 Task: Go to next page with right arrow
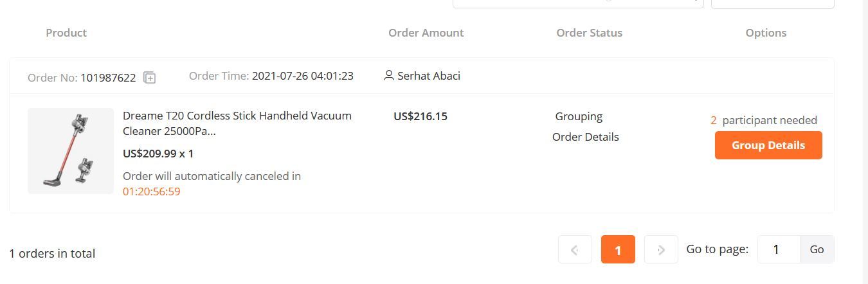(661, 249)
